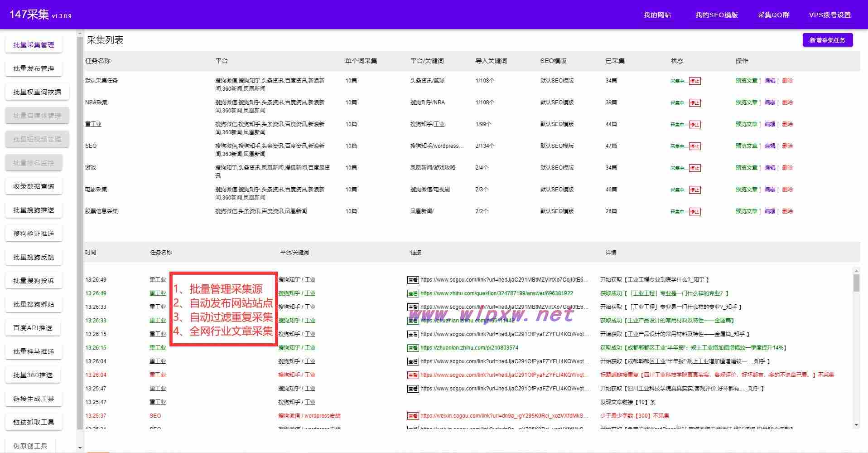Image resolution: width=868 pixels, height=453 pixels.
Task: Select 批量采集管理 in the sidebar
Action: coord(34,45)
